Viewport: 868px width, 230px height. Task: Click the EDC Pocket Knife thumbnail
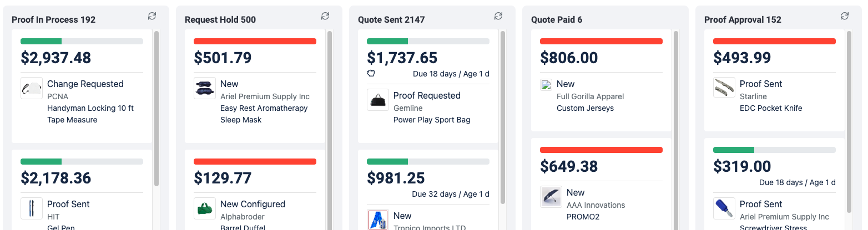tap(724, 88)
